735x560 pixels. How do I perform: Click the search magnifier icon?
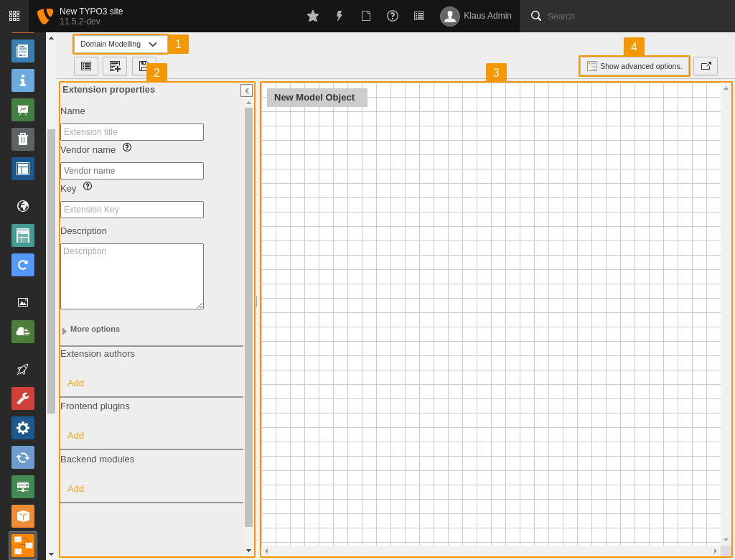tap(535, 16)
